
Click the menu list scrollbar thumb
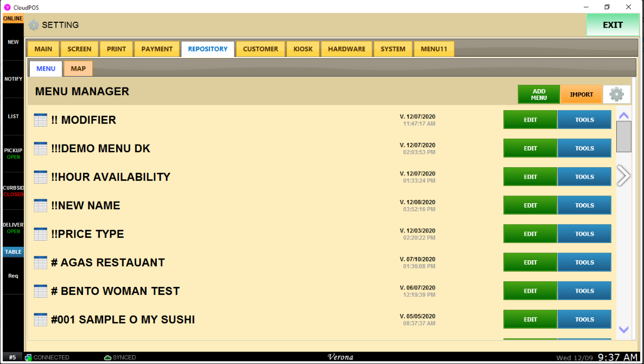click(624, 136)
